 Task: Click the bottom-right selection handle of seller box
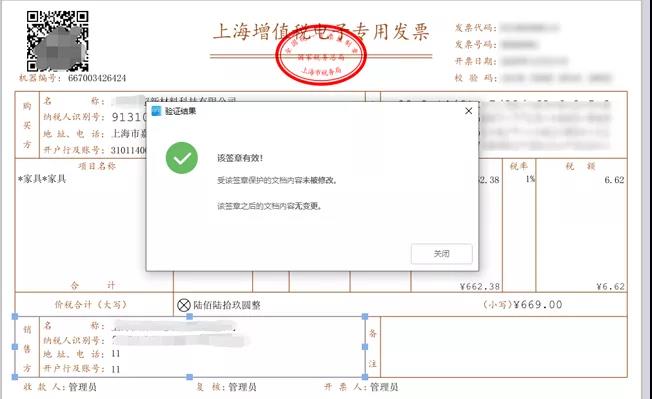(x=365, y=377)
